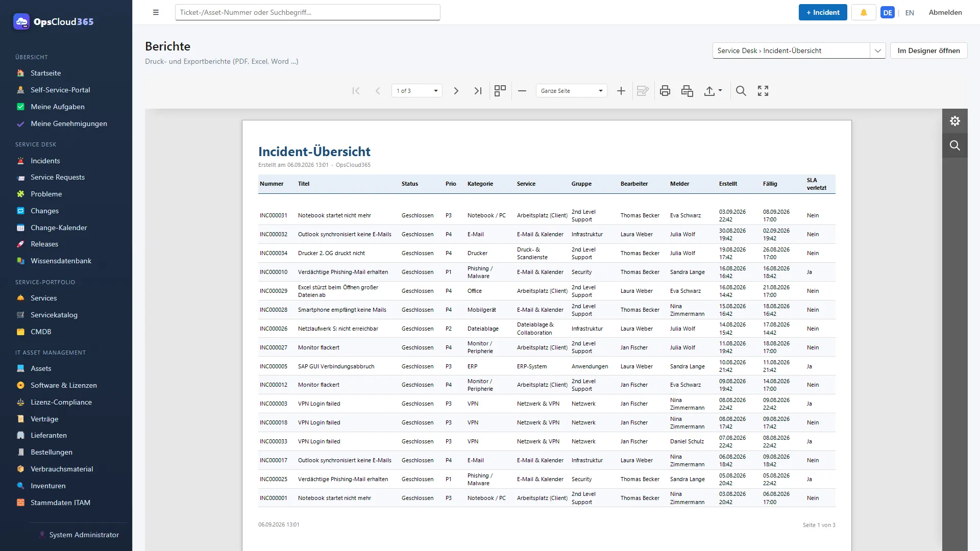Click title SAP GUI Verbindungsabbruch
This screenshot has height=551, width=980.
click(336, 366)
